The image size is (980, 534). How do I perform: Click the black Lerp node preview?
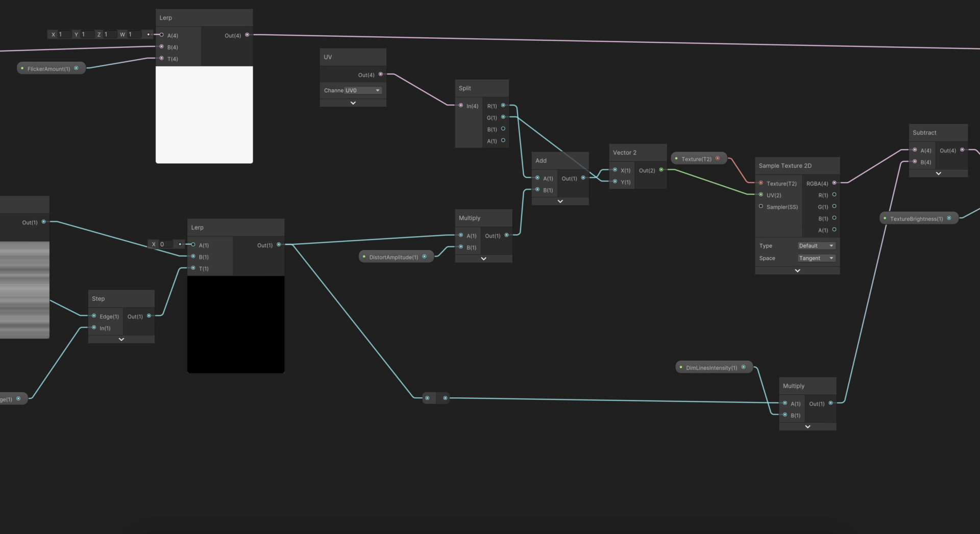coord(236,324)
